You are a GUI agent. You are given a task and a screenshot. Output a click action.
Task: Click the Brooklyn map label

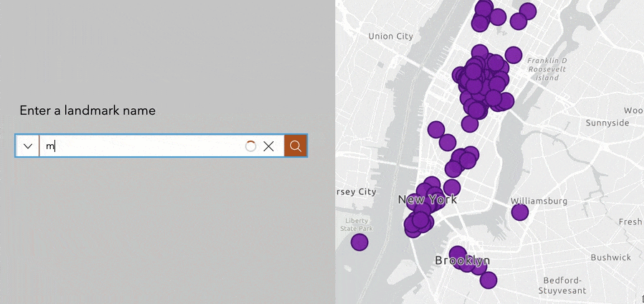click(x=462, y=260)
